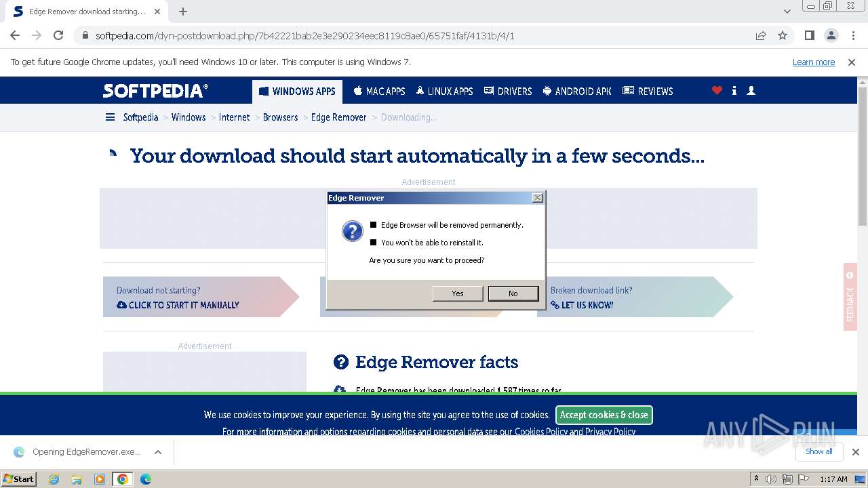
Task: Open the Learn more link
Action: click(814, 62)
